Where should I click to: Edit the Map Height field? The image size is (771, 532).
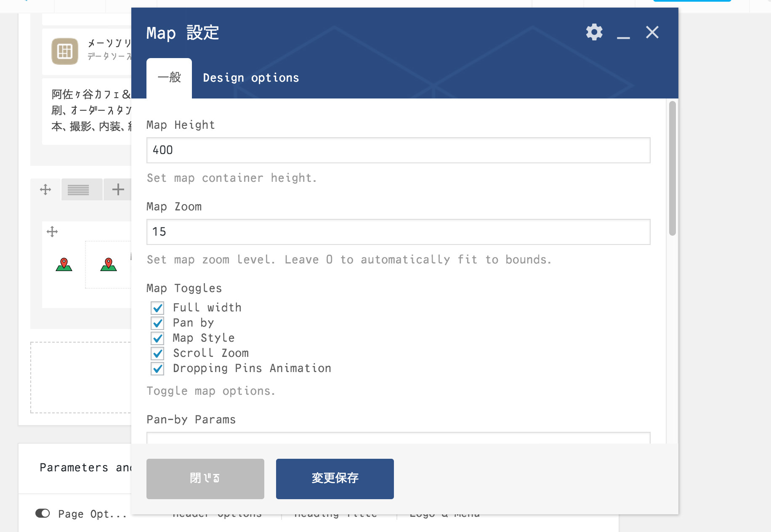[x=398, y=150]
